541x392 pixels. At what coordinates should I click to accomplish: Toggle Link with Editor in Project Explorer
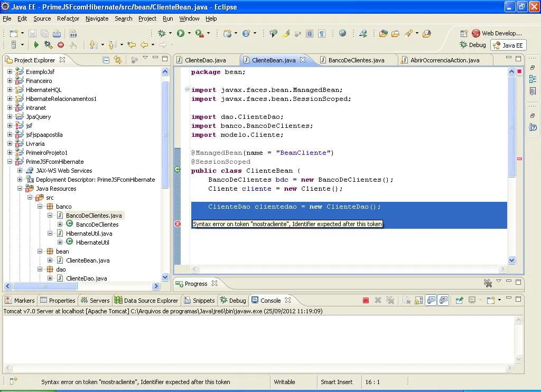coord(117,60)
